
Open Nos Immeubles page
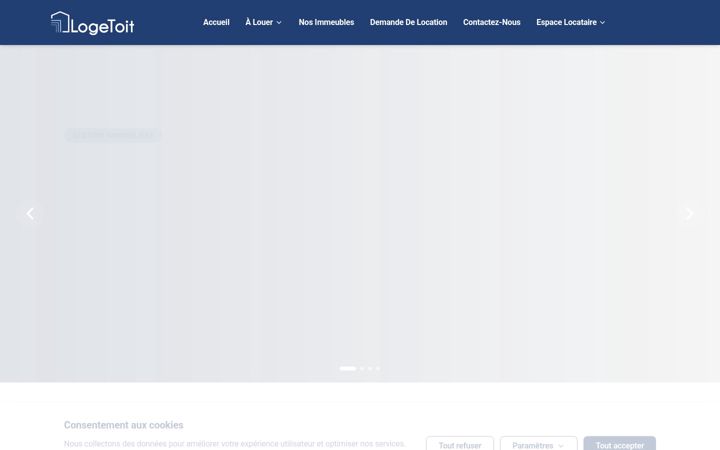coord(326,22)
